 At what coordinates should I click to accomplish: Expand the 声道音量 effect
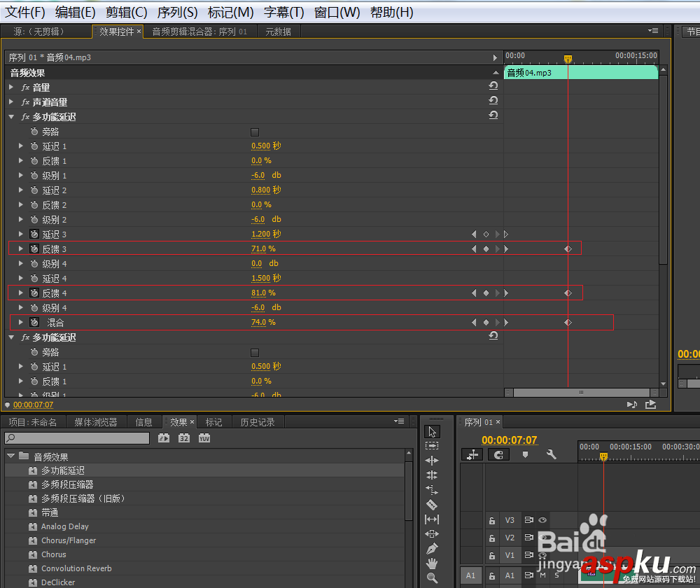click(11, 101)
